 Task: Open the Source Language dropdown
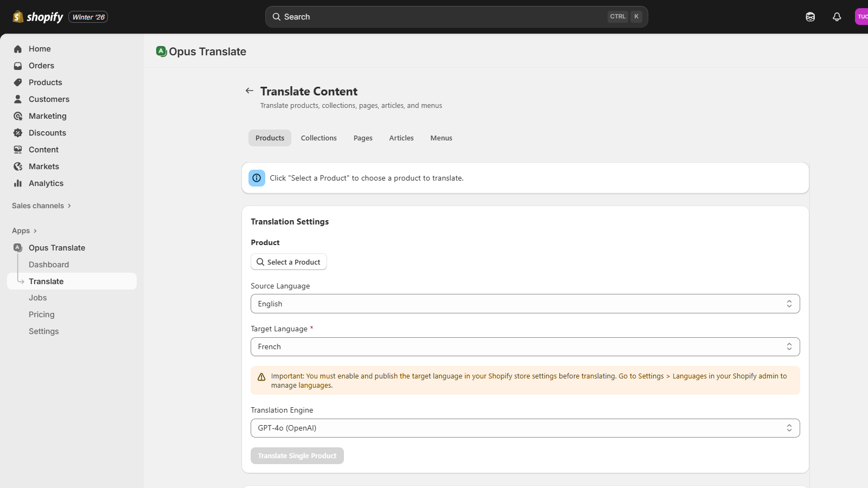coord(525,304)
